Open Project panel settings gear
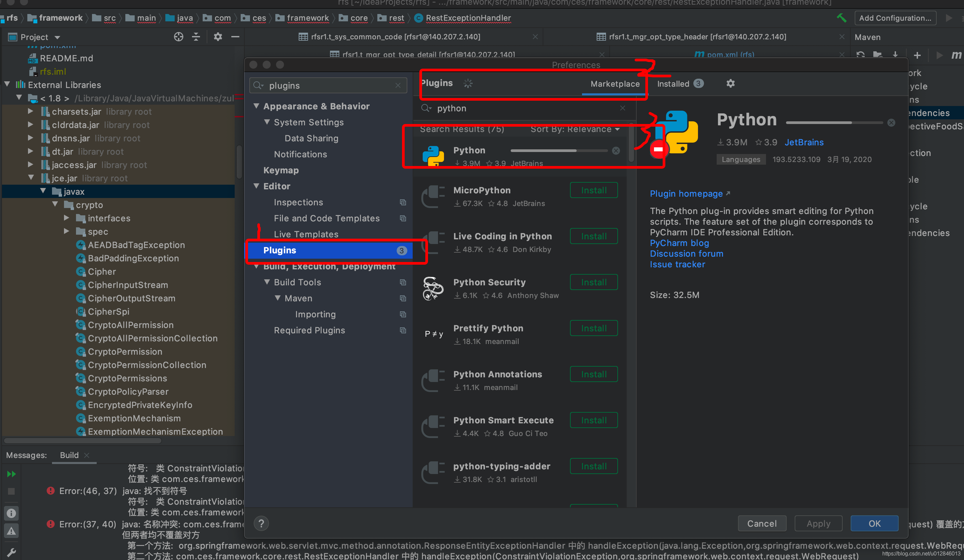964x560 pixels. 218,37
